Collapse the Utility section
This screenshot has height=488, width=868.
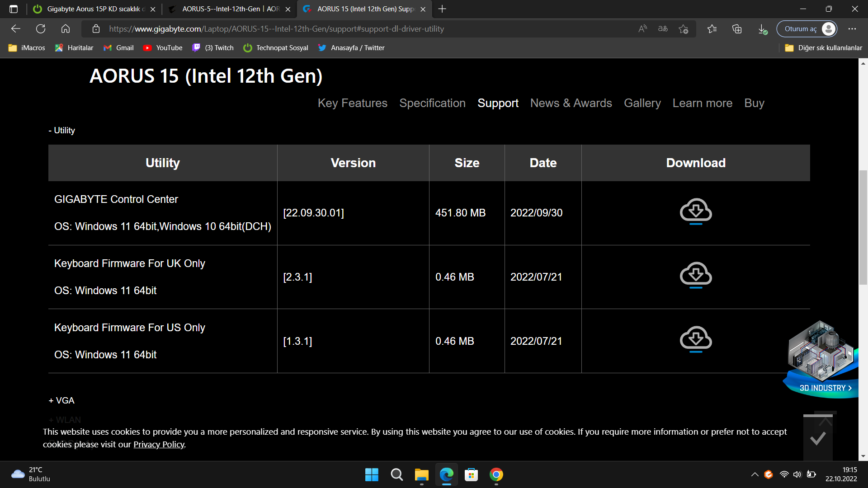point(62,131)
